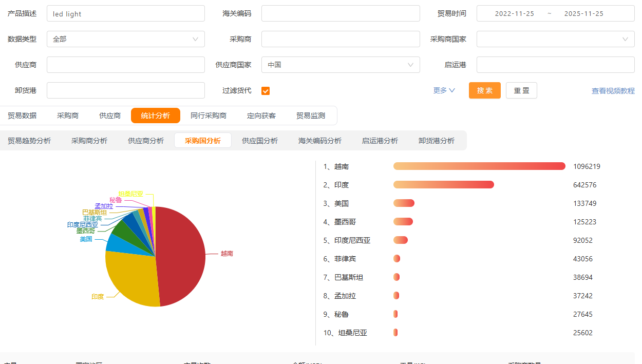Open the 采购商分析 sub-tab

(89, 141)
